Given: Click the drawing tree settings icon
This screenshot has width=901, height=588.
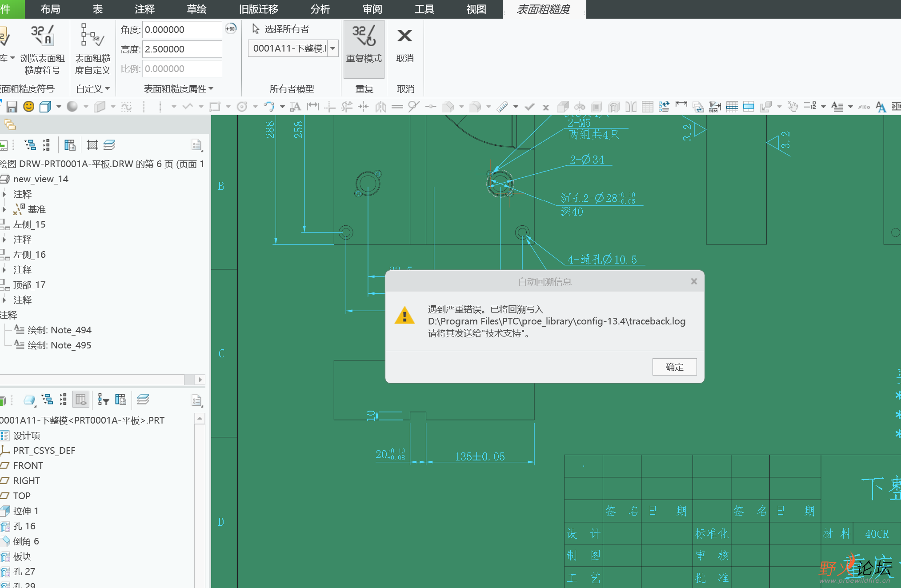Looking at the screenshot, I should [196, 145].
